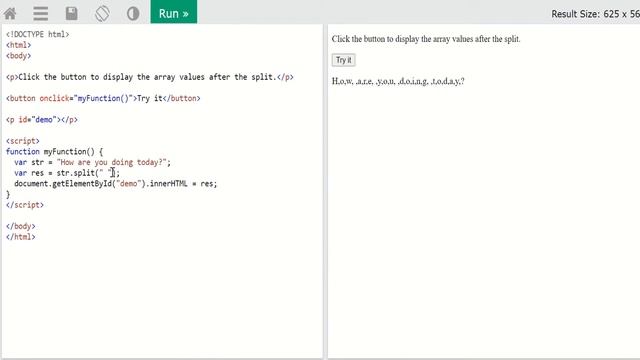Image resolution: width=640 pixels, height=360 pixels.
Task: Click the document.getElementById line
Action: (x=116, y=184)
